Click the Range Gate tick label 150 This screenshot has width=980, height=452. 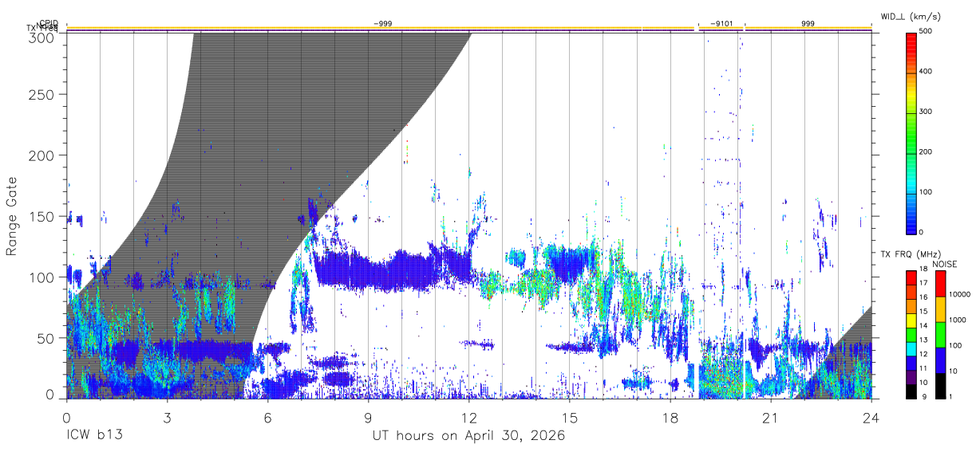(42, 216)
